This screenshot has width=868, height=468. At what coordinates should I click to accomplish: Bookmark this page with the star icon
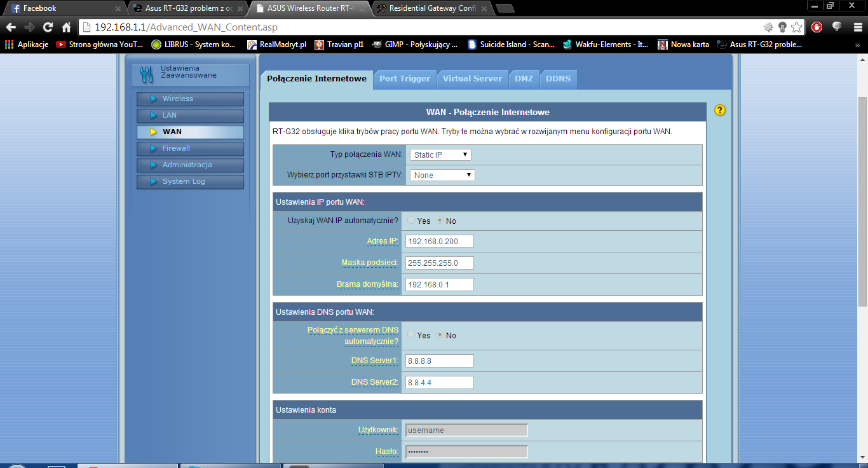tap(796, 27)
